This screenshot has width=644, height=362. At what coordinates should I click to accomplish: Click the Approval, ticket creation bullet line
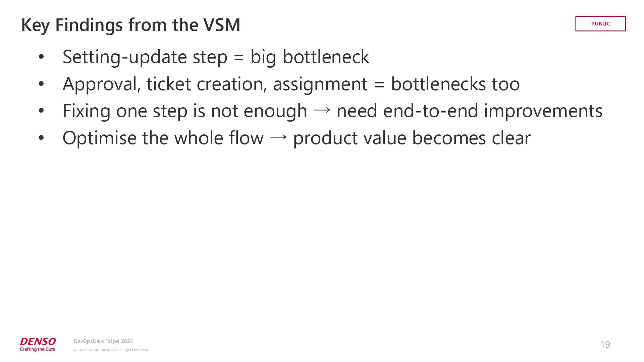point(291,84)
